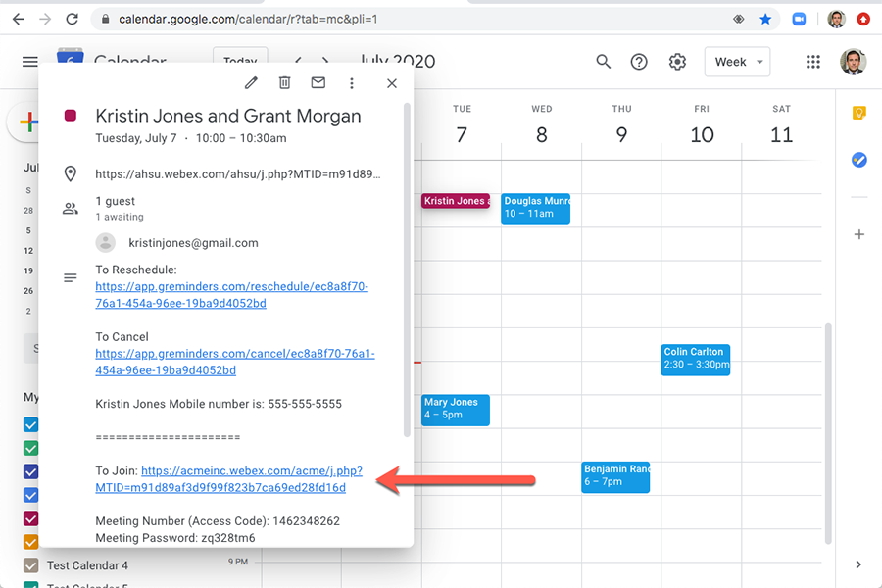Open the Benjamin Rand 6 – 7pm event
Screen dimensions: 882x588
tap(615, 477)
